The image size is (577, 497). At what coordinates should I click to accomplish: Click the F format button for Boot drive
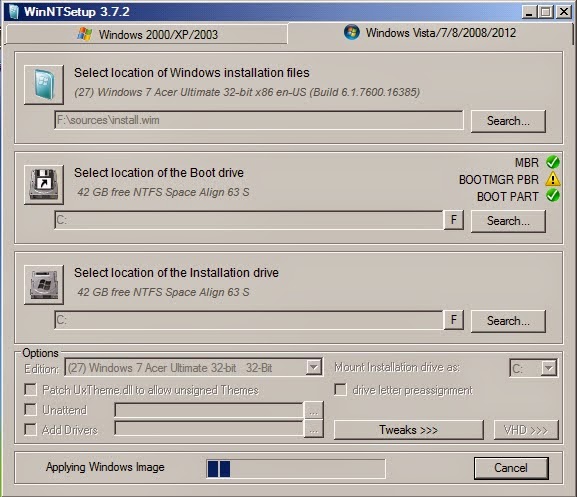(x=454, y=220)
